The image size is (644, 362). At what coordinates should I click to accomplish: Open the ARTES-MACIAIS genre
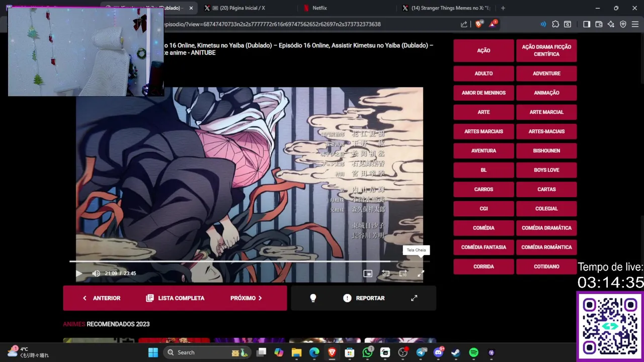coord(546,132)
